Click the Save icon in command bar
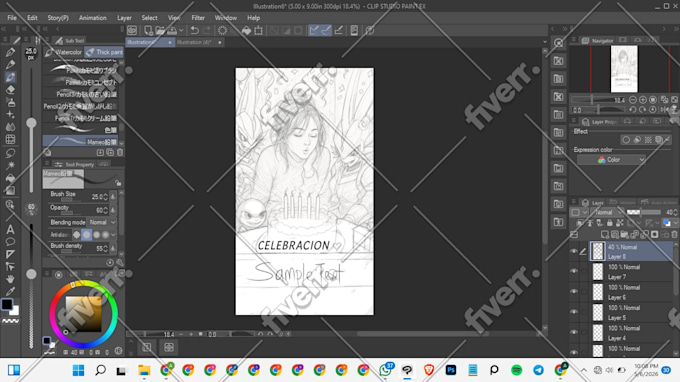The image size is (680, 382). click(172, 30)
